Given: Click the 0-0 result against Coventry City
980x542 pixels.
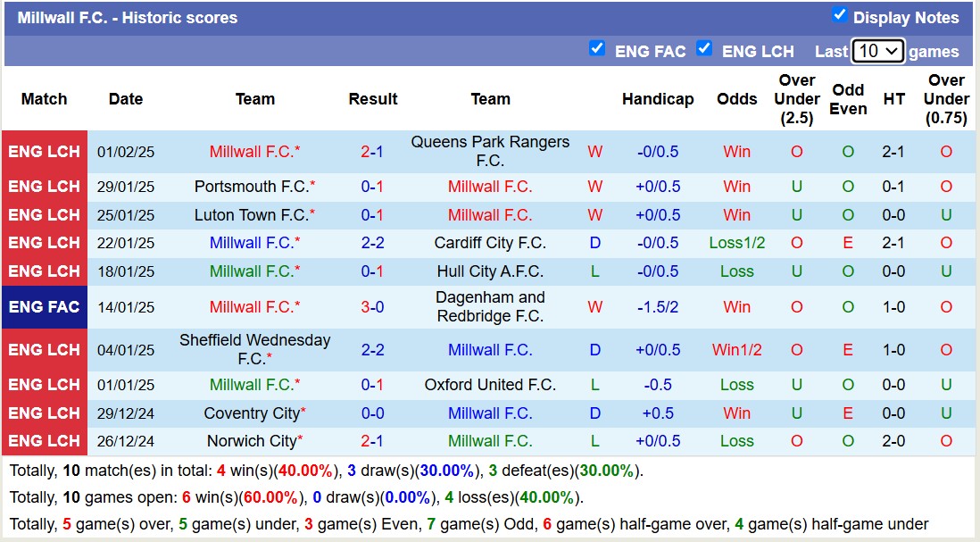Looking at the screenshot, I should click(x=372, y=413).
